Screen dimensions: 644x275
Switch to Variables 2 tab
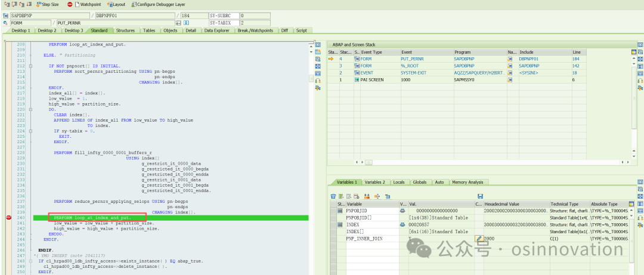[375, 182]
